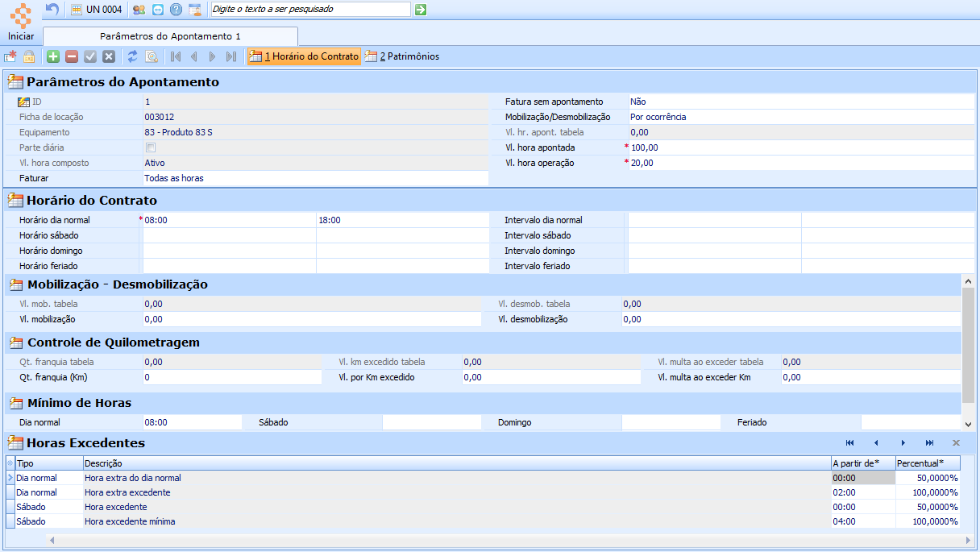
Task: Click the Intervalo sábado first field
Action: [x=715, y=235]
